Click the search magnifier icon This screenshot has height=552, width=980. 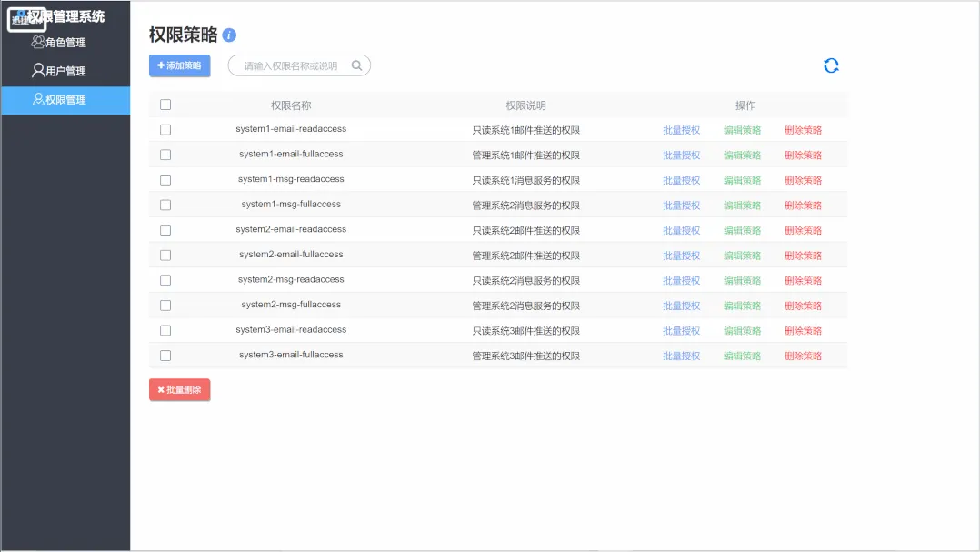click(357, 65)
